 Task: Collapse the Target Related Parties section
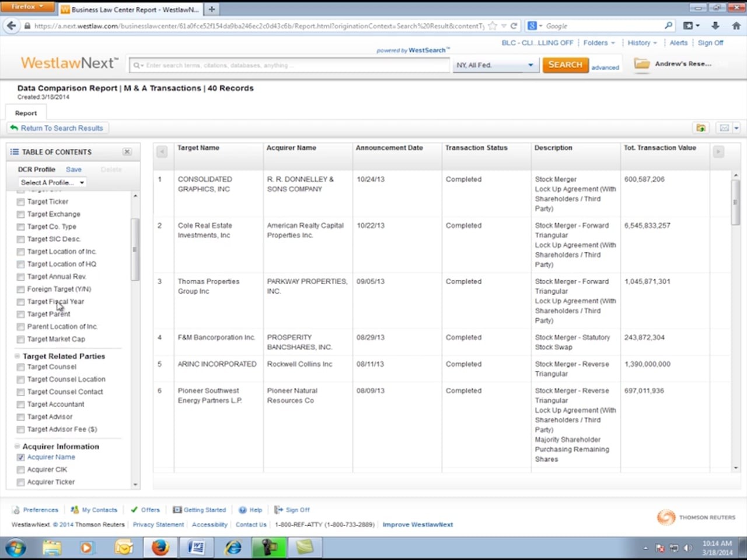tap(17, 356)
